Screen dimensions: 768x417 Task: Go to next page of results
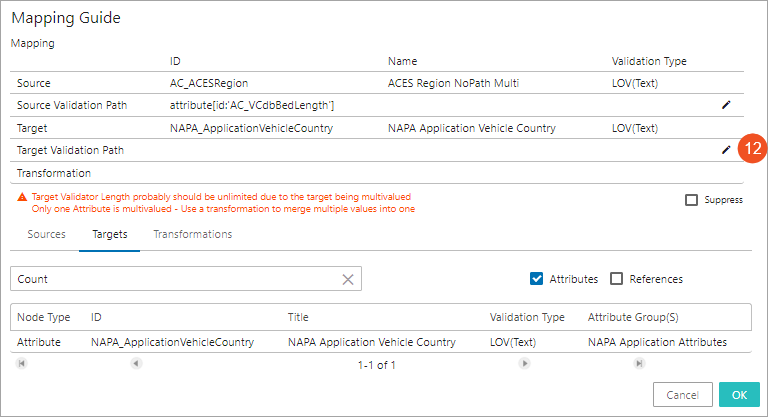523,364
